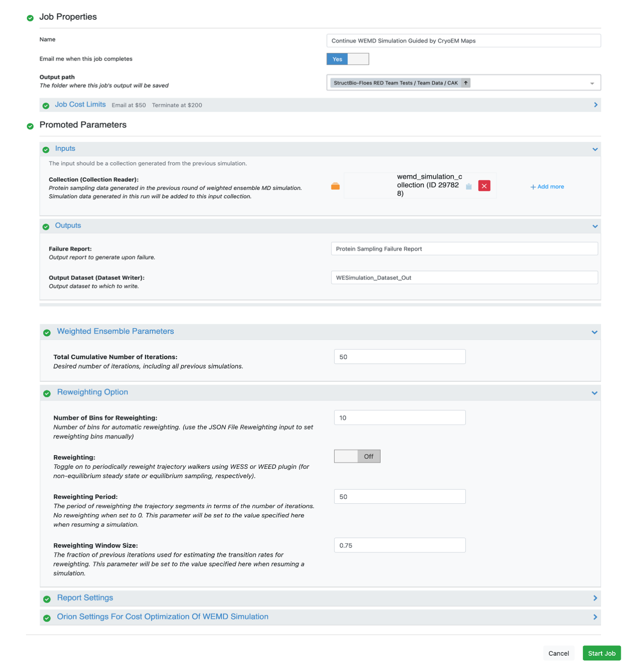Click the Add more link
Image resolution: width=635 pixels, height=672 pixels.
tap(547, 187)
